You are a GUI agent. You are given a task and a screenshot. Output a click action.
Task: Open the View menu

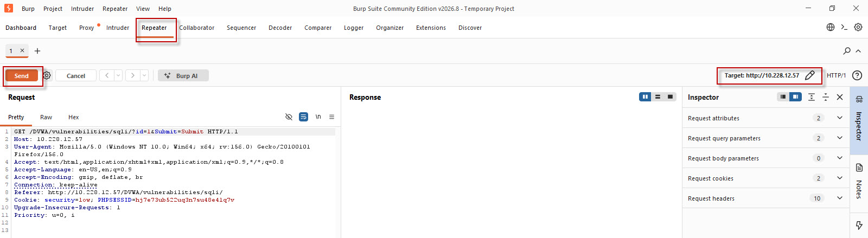[143, 9]
